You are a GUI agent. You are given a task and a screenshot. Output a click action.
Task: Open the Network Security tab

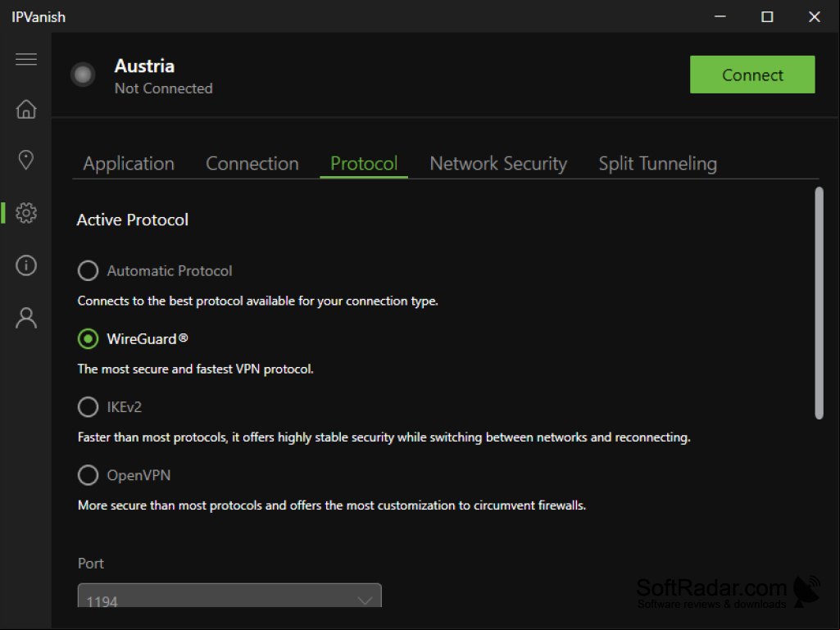(x=498, y=163)
